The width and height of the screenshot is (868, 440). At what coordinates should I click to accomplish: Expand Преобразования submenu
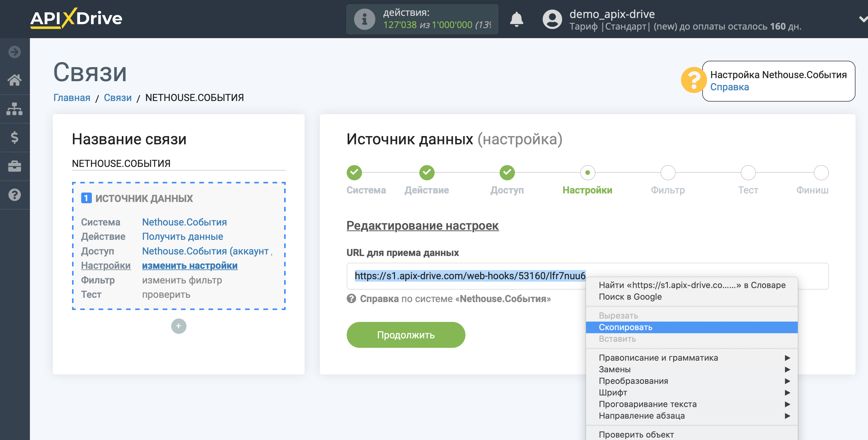(x=692, y=381)
